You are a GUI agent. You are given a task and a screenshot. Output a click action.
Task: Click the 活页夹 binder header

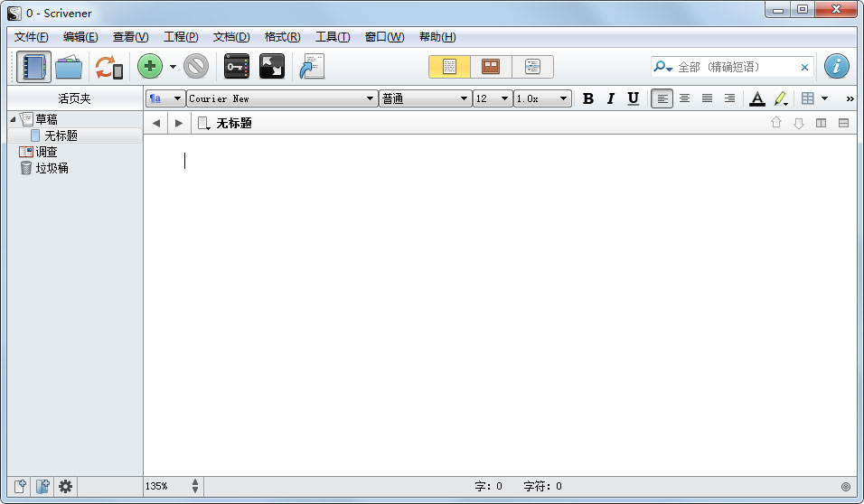point(75,98)
